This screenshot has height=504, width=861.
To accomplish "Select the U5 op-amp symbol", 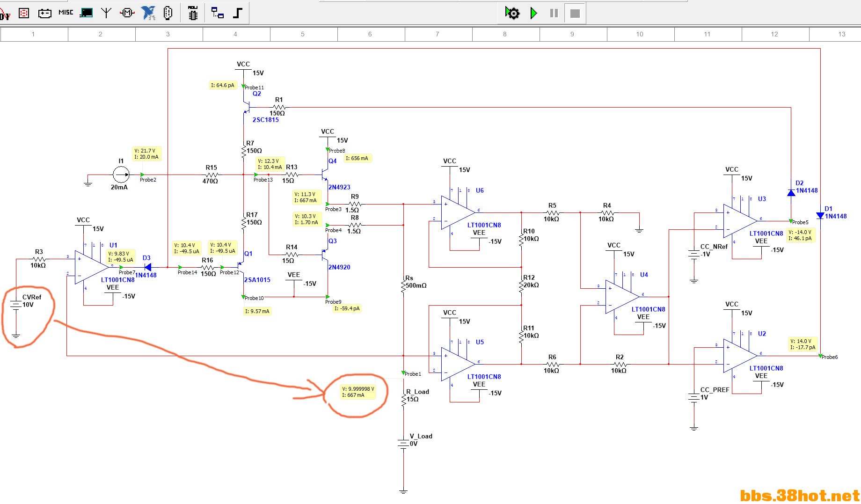I will pos(458,364).
